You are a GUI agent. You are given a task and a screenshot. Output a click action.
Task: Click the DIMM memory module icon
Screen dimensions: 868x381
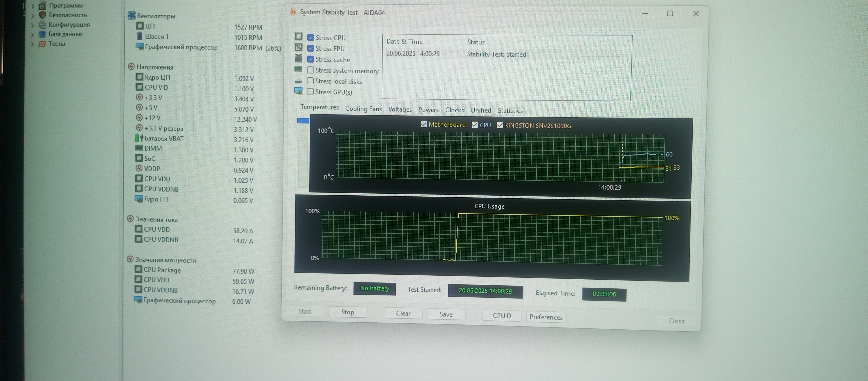[138, 148]
